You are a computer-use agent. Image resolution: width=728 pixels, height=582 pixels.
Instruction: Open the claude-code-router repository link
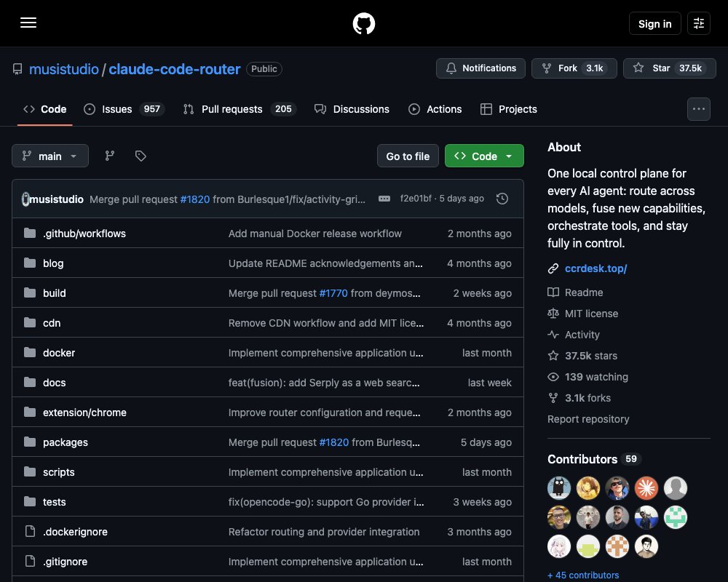(174, 69)
